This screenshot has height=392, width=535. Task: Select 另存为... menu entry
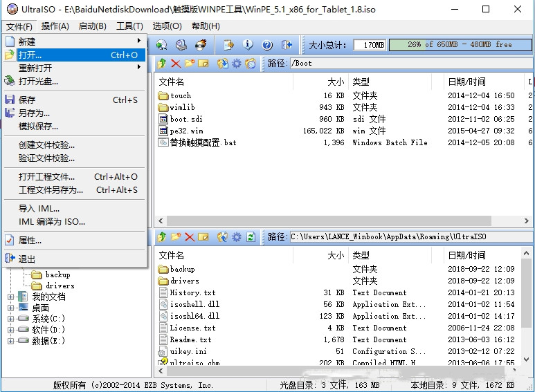click(x=74, y=113)
